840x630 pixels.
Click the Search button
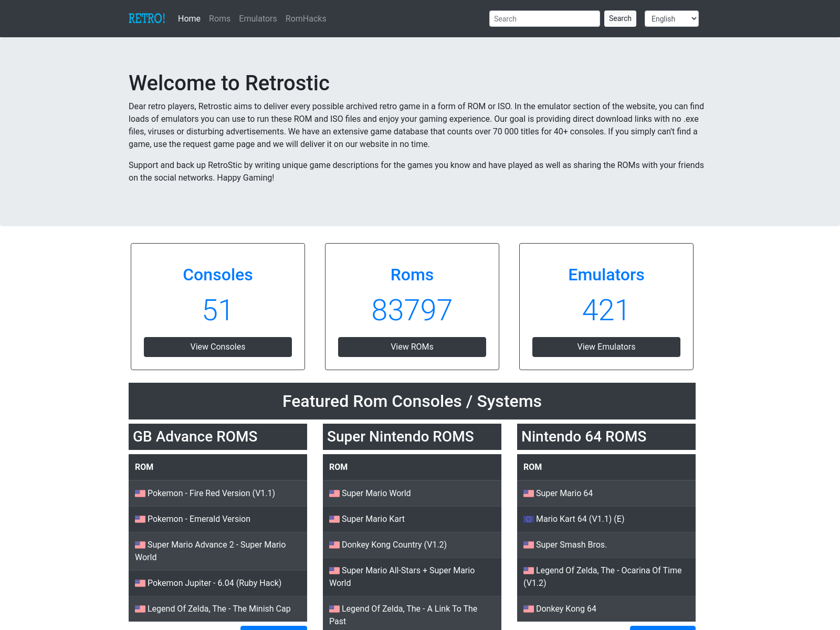[620, 18]
